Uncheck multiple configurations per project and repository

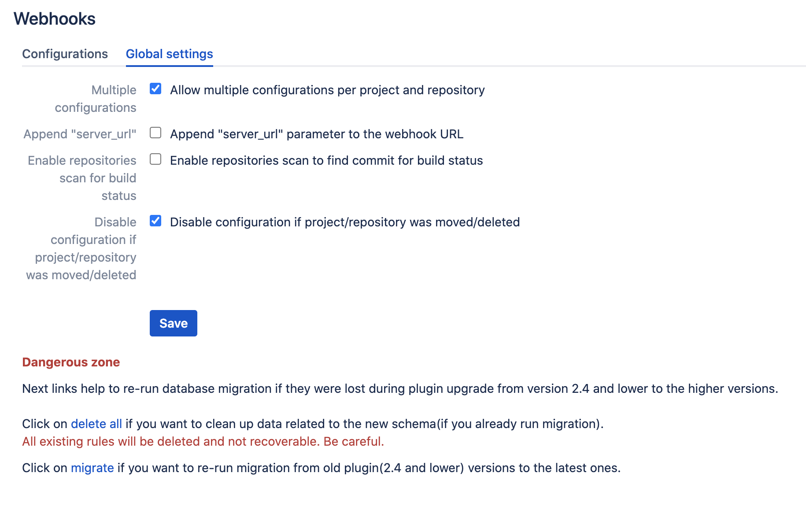point(155,89)
